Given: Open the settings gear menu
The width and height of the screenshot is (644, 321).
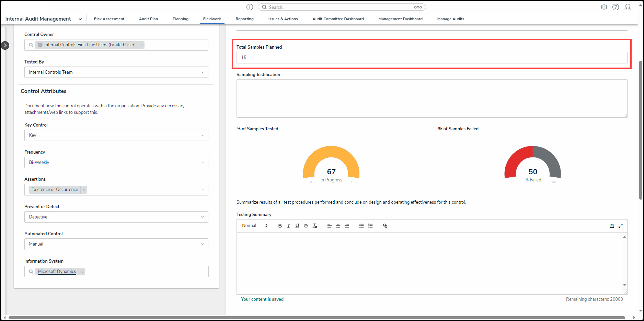Looking at the screenshot, I should pos(604,7).
